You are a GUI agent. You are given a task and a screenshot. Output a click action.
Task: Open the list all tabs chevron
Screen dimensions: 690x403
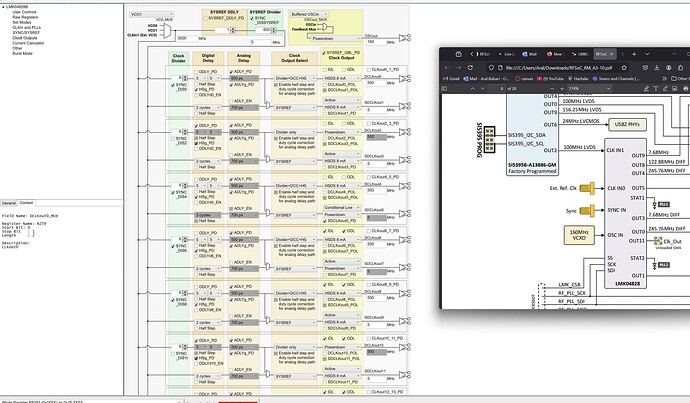pos(647,54)
